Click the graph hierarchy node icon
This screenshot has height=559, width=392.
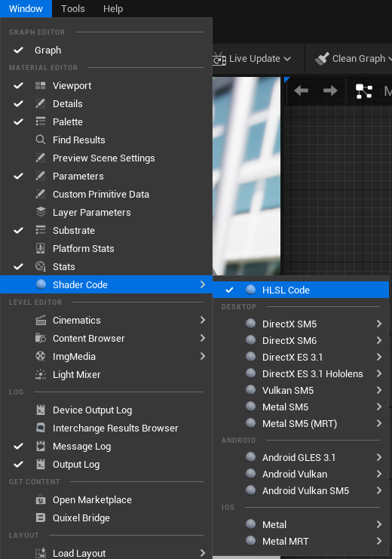(x=364, y=91)
